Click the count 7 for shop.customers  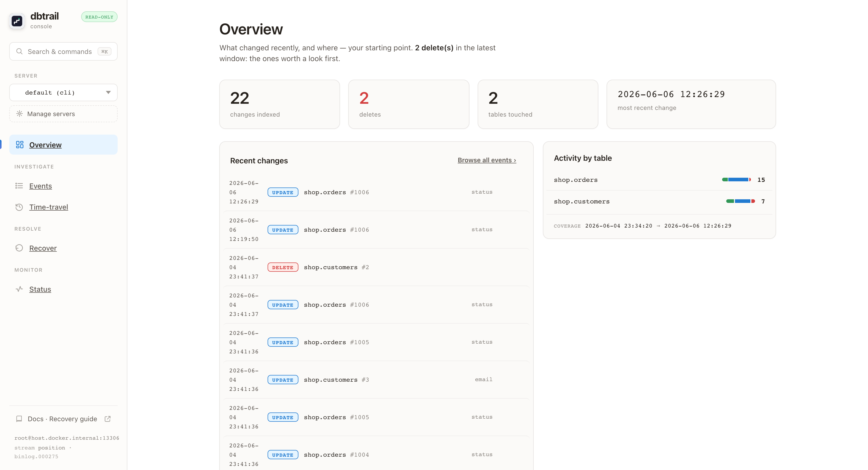(x=763, y=201)
